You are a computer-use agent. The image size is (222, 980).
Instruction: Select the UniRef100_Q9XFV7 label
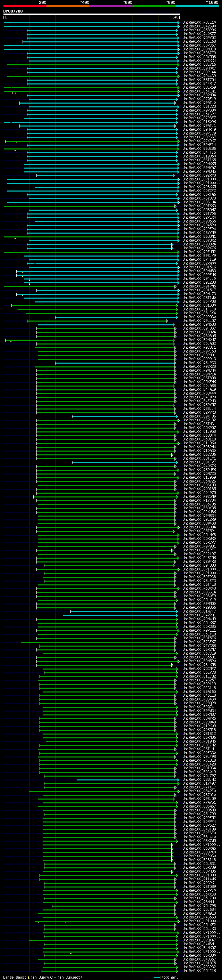199,462
